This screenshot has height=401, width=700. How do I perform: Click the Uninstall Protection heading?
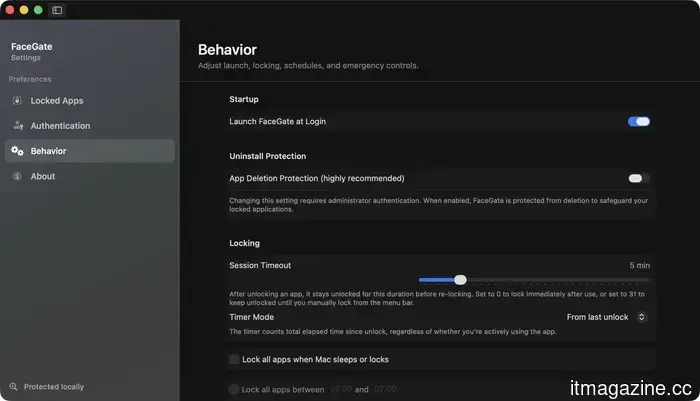(267, 156)
